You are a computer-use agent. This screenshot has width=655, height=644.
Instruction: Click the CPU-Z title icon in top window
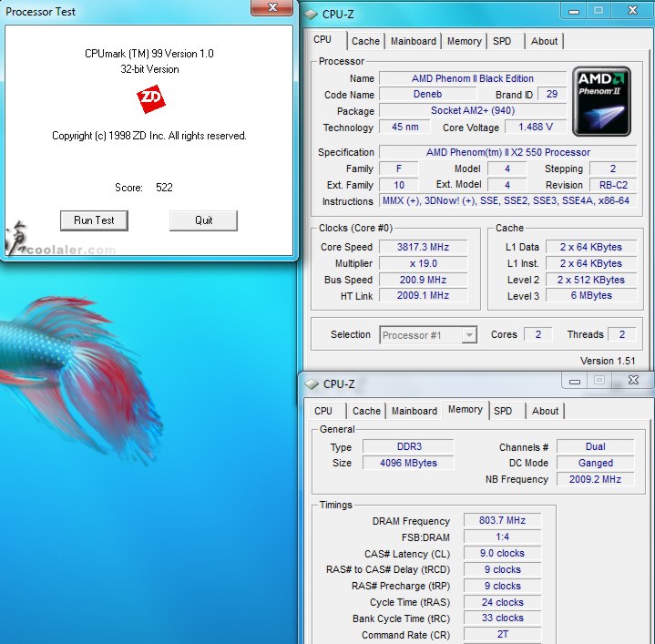[x=311, y=15]
